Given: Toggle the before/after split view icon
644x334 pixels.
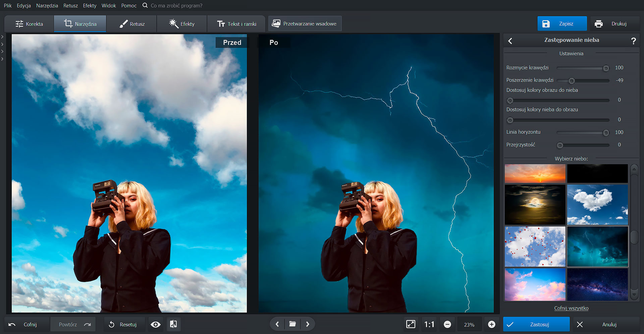Looking at the screenshot, I should (x=173, y=324).
